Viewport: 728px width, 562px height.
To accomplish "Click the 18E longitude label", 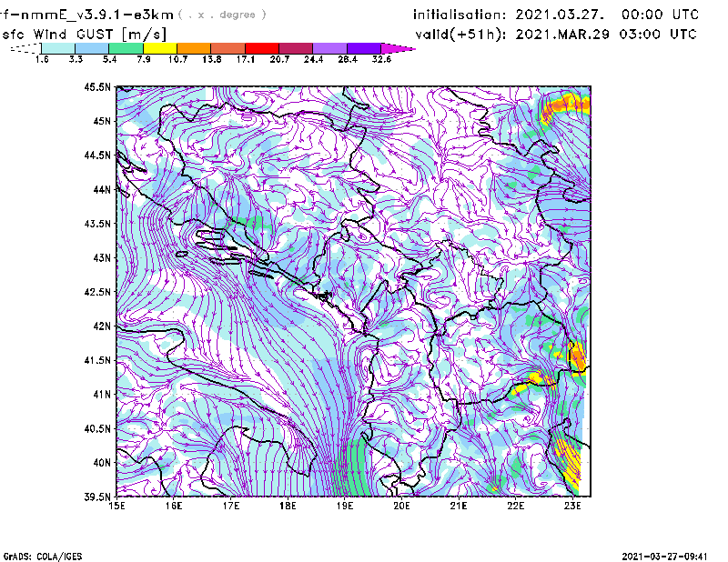I will [x=288, y=506].
